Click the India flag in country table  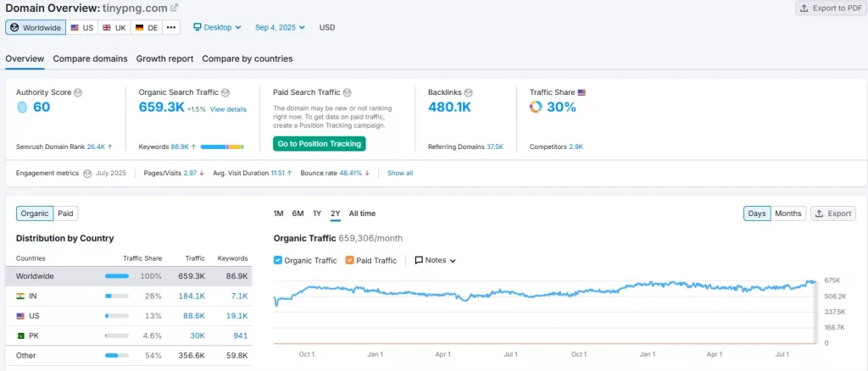pyautogui.click(x=20, y=296)
